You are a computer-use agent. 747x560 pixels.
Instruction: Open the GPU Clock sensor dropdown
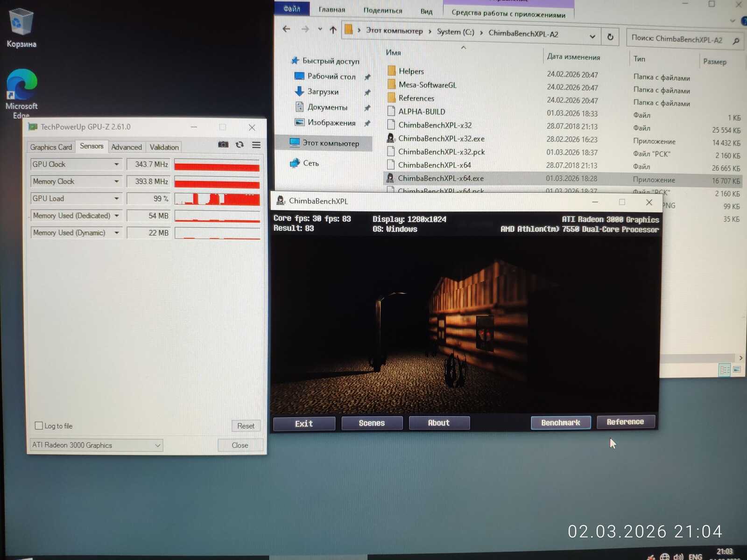pos(116,164)
